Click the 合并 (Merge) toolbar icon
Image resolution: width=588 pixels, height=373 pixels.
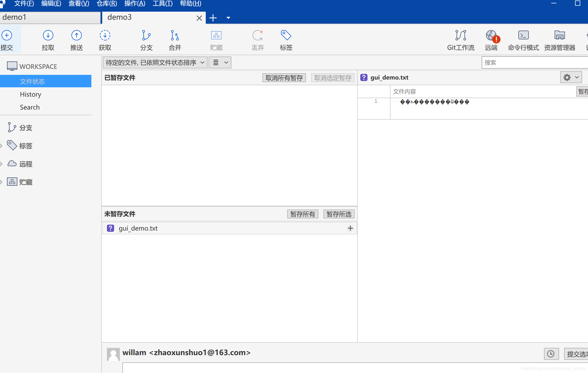(x=175, y=40)
